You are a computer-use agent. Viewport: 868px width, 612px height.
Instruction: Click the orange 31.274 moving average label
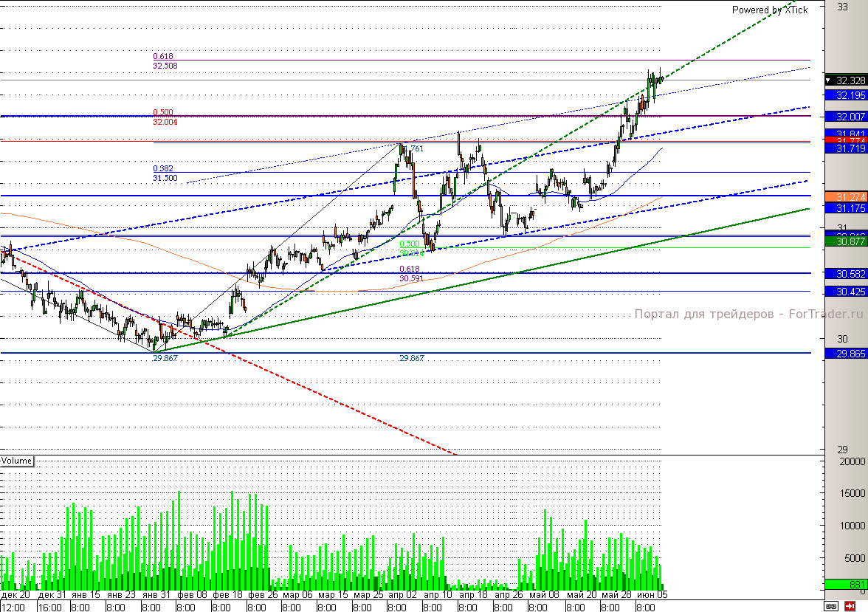click(x=846, y=197)
